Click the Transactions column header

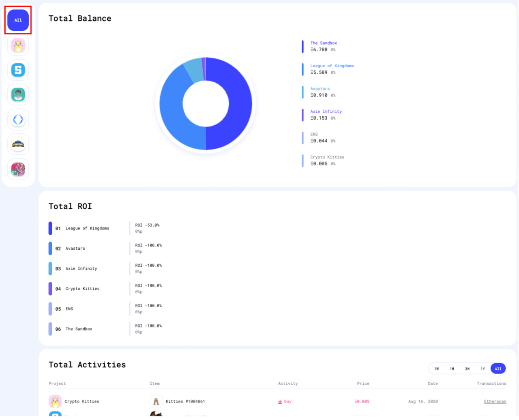click(491, 384)
